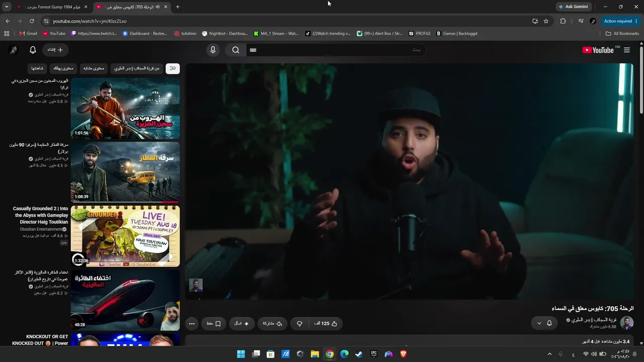The image size is (644, 362).
Task: Open the Twitch bookmark
Action: point(94,34)
